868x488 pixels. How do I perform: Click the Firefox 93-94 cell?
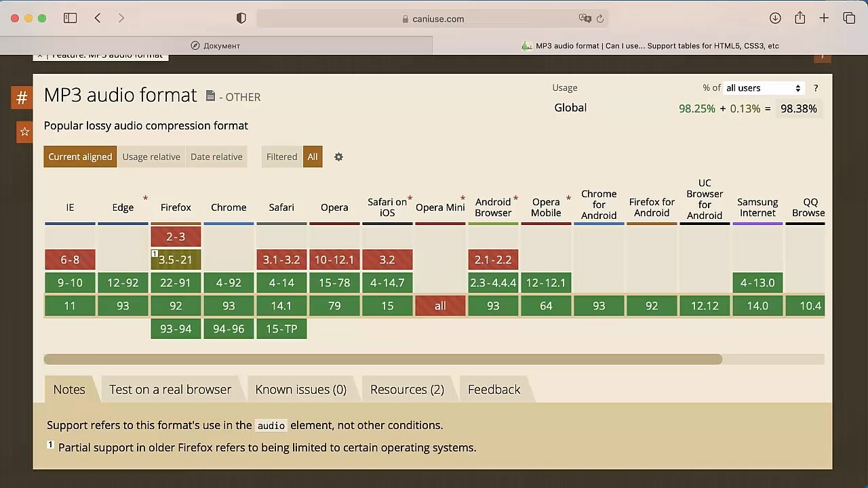(176, 329)
